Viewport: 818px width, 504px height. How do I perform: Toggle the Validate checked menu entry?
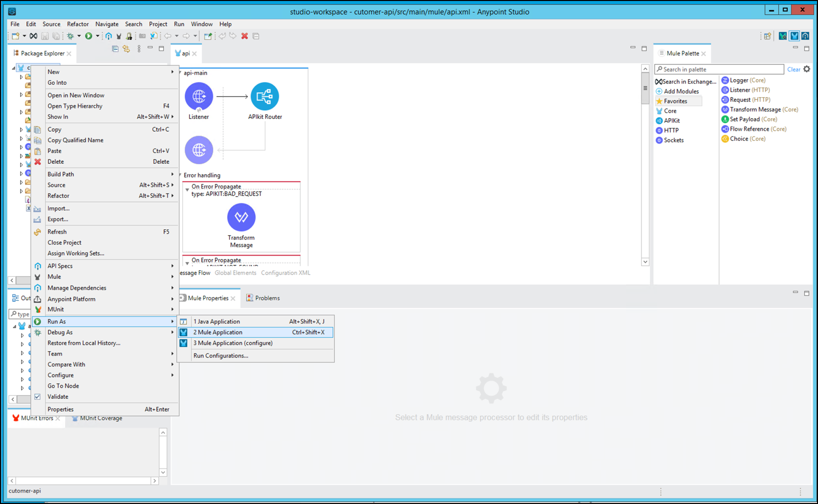click(105, 397)
